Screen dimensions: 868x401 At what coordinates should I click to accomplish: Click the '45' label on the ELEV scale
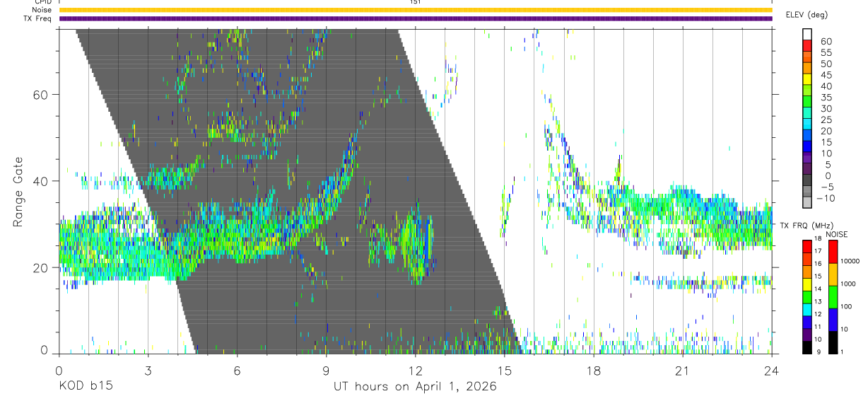826,75
